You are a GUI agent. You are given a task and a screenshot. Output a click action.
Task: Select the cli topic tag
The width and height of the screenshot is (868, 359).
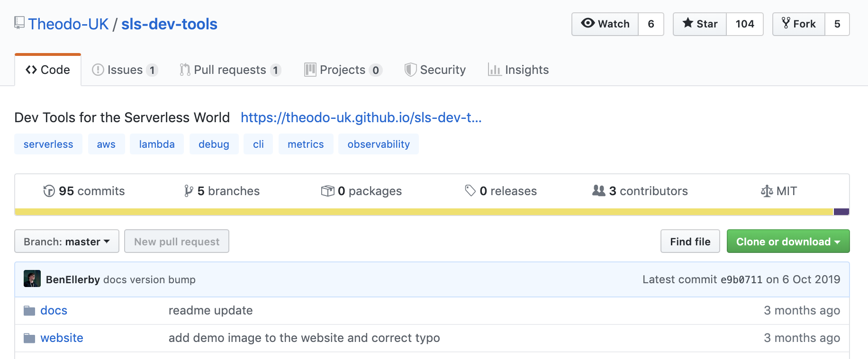(x=258, y=144)
